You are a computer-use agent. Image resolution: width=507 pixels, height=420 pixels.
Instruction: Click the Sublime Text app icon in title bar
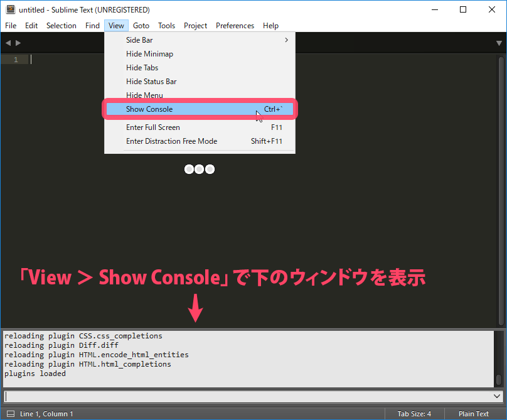coord(10,9)
